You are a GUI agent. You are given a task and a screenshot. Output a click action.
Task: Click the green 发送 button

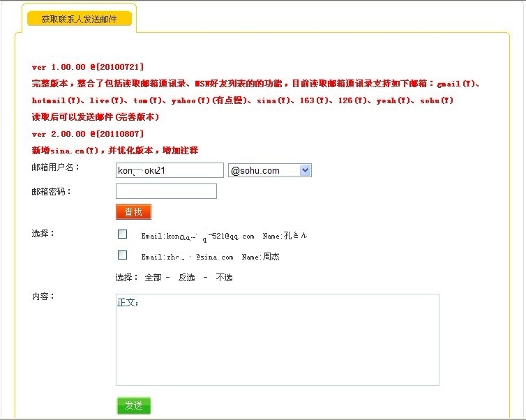point(134,405)
